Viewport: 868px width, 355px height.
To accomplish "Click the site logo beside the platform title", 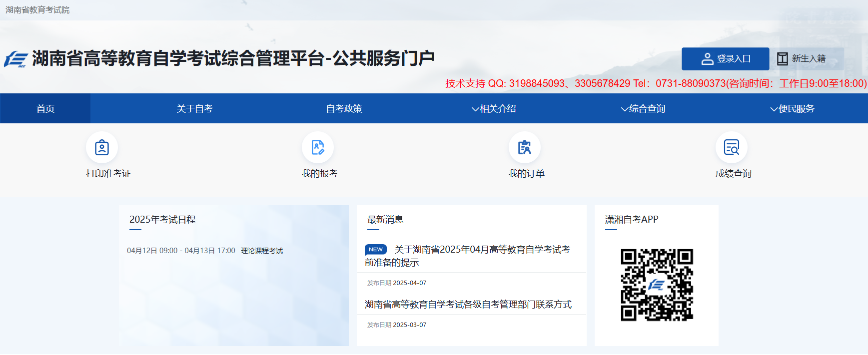I will pyautogui.click(x=16, y=59).
